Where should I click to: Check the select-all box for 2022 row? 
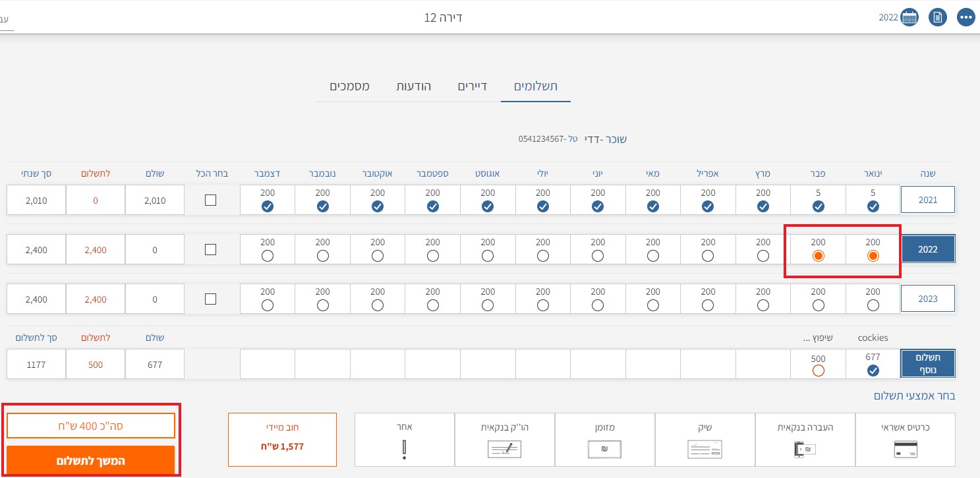coord(210,250)
